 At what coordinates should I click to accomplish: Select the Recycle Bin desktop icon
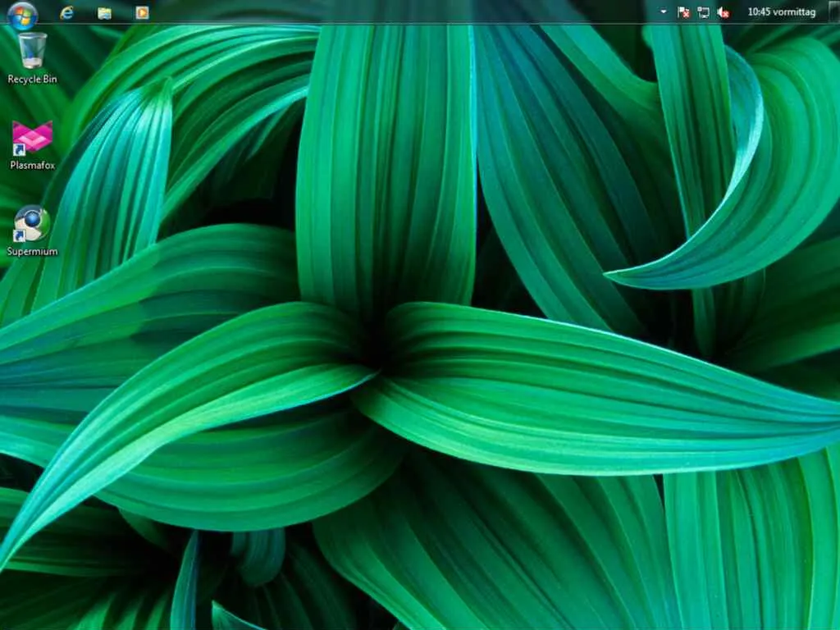click(x=32, y=50)
